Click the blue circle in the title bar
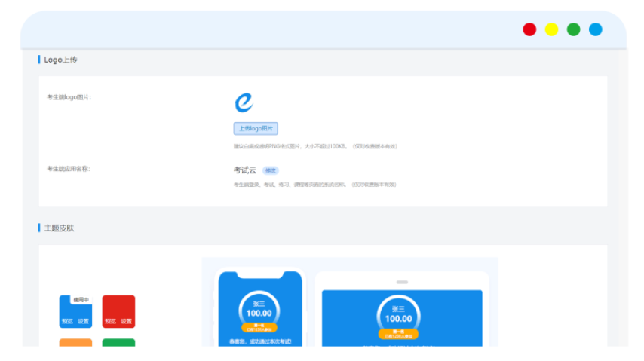The image size is (644, 361). point(595,29)
